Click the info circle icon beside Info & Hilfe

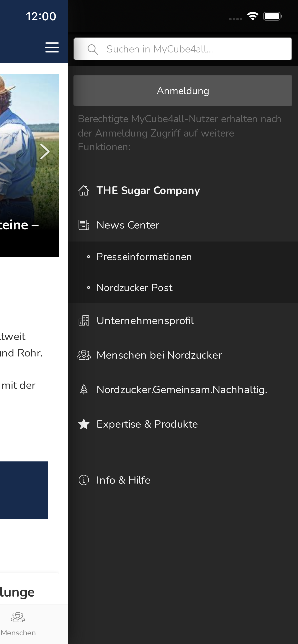click(x=84, y=480)
